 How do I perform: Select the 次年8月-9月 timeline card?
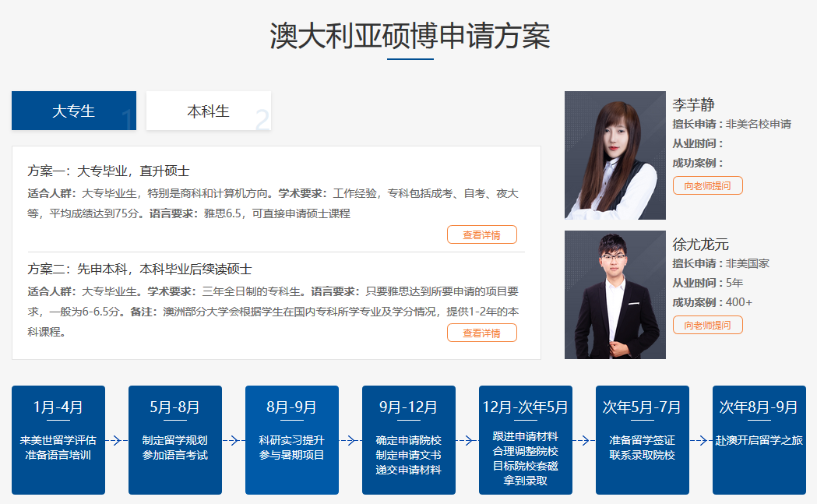[759, 440]
